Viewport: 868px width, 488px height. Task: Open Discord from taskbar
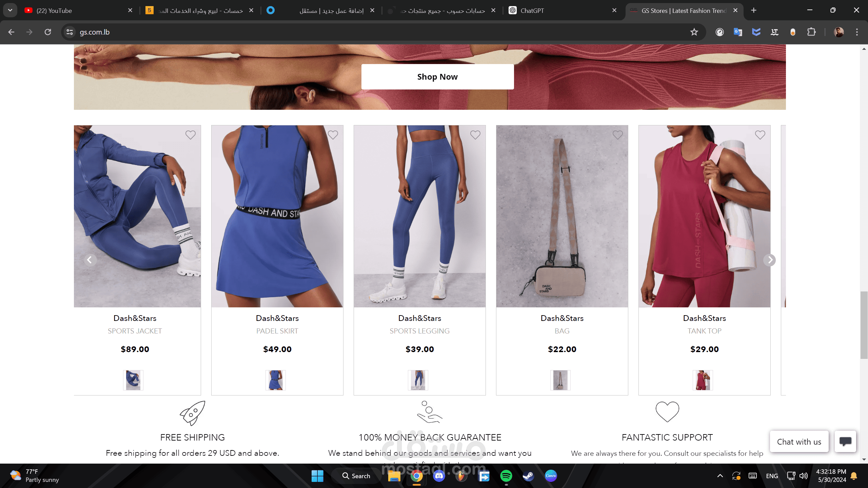coord(439,476)
